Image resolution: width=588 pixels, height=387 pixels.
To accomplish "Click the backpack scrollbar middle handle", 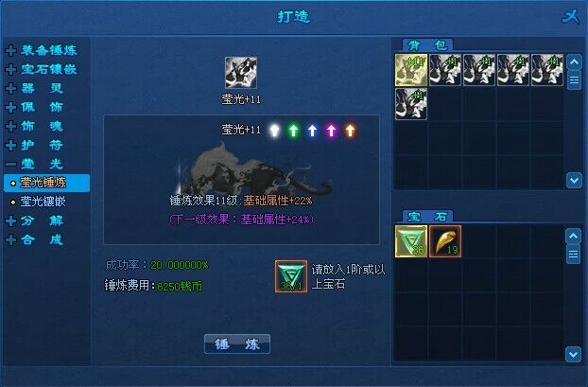I will [574, 80].
